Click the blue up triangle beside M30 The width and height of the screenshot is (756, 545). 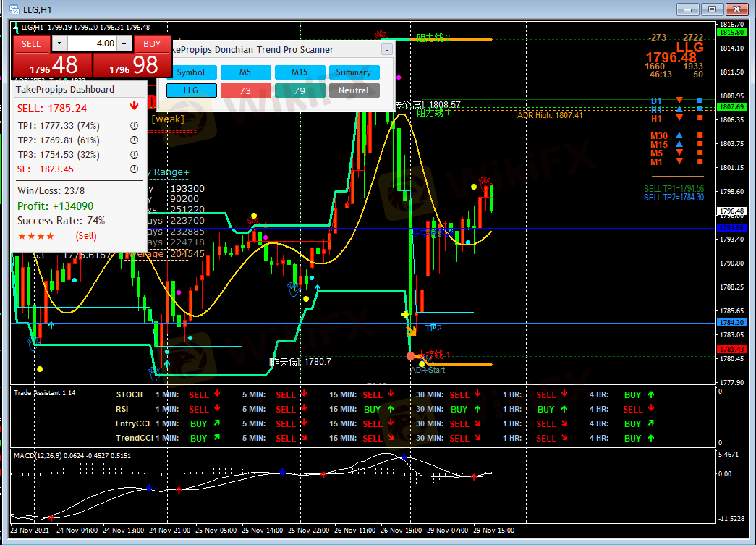(679, 135)
